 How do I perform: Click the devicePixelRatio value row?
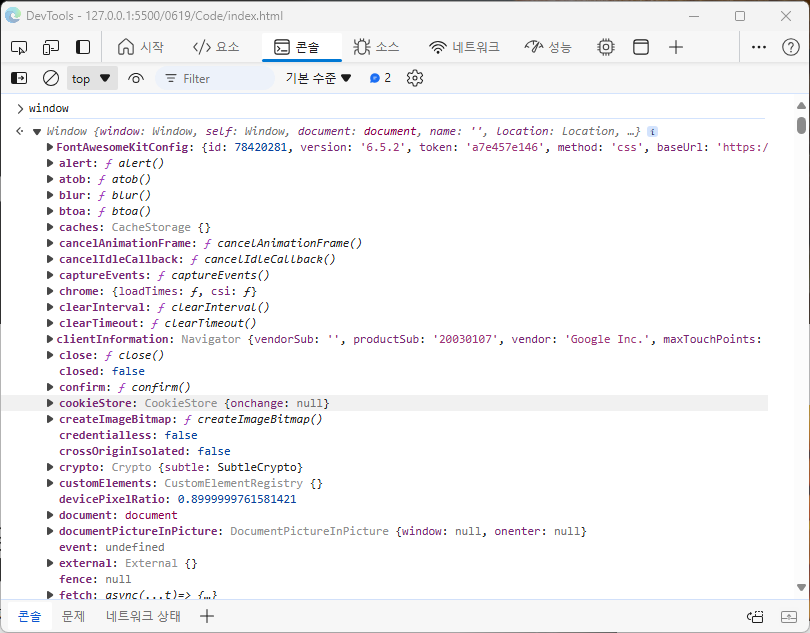click(178, 499)
